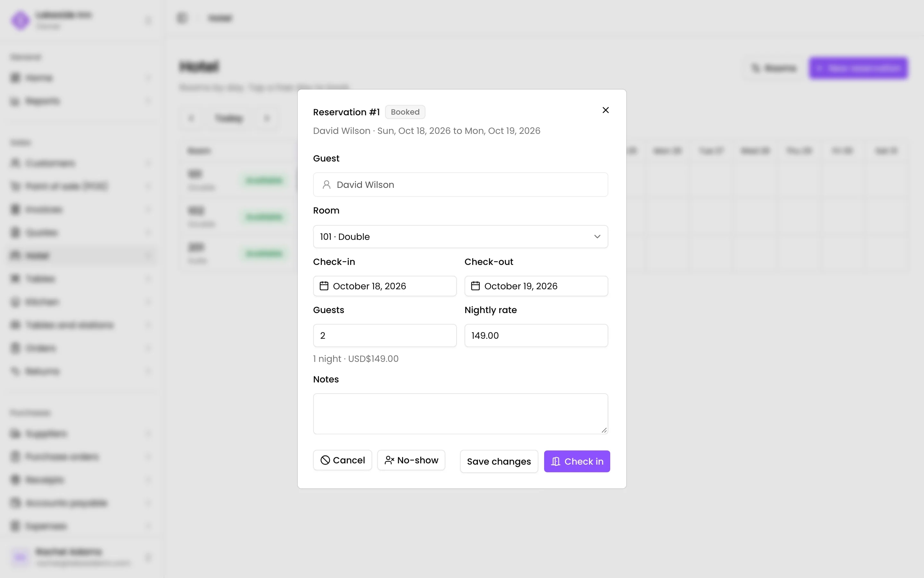Click the Save changes button
Image resolution: width=924 pixels, height=578 pixels.
click(499, 461)
